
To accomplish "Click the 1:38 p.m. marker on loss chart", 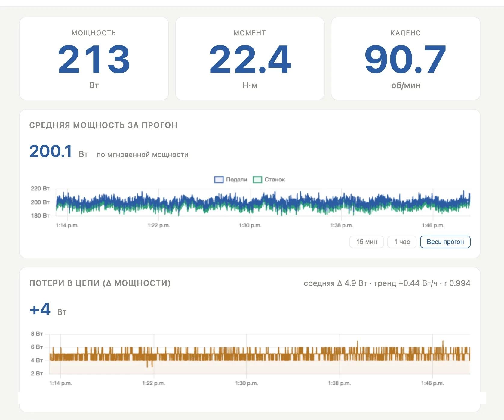I will click(x=340, y=383).
